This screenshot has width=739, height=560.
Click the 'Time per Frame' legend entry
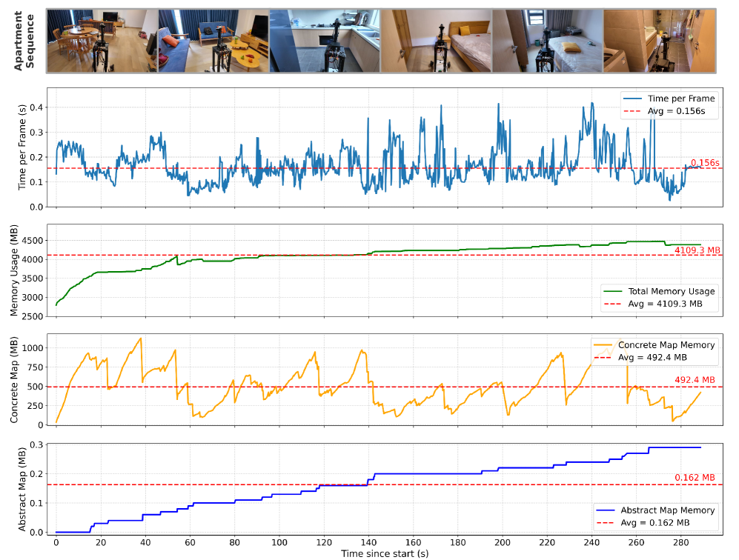tap(680, 99)
